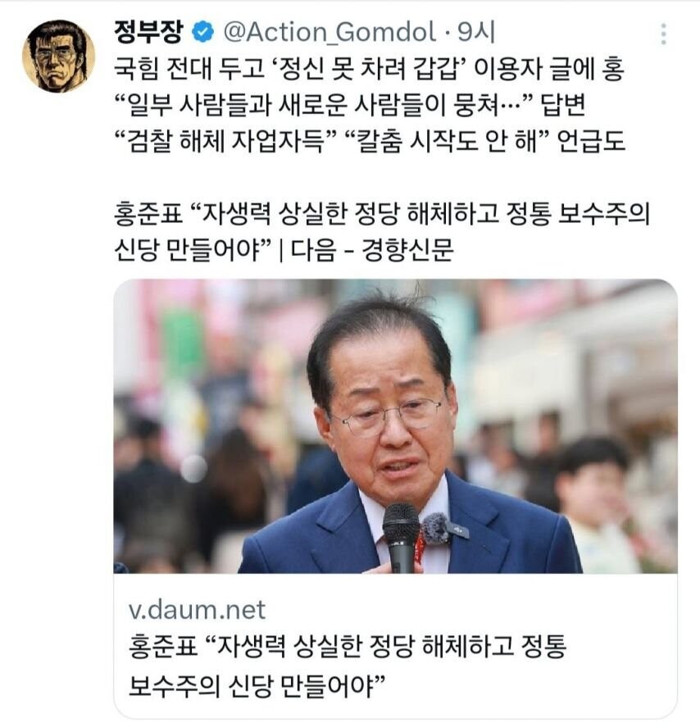700x728 pixels.
Task: Open the v.daum.net domain link
Action: [197, 610]
